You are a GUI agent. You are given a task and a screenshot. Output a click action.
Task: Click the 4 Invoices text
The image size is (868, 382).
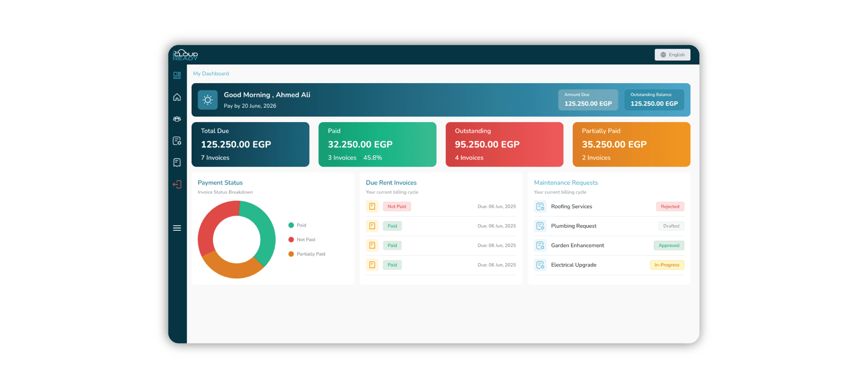click(x=469, y=158)
